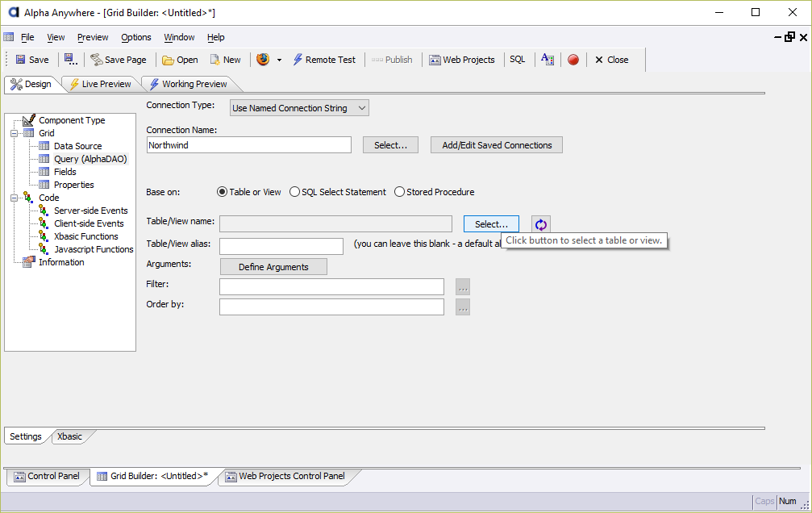Open the View menu
Screen dimensions: 812x513
(x=56, y=37)
